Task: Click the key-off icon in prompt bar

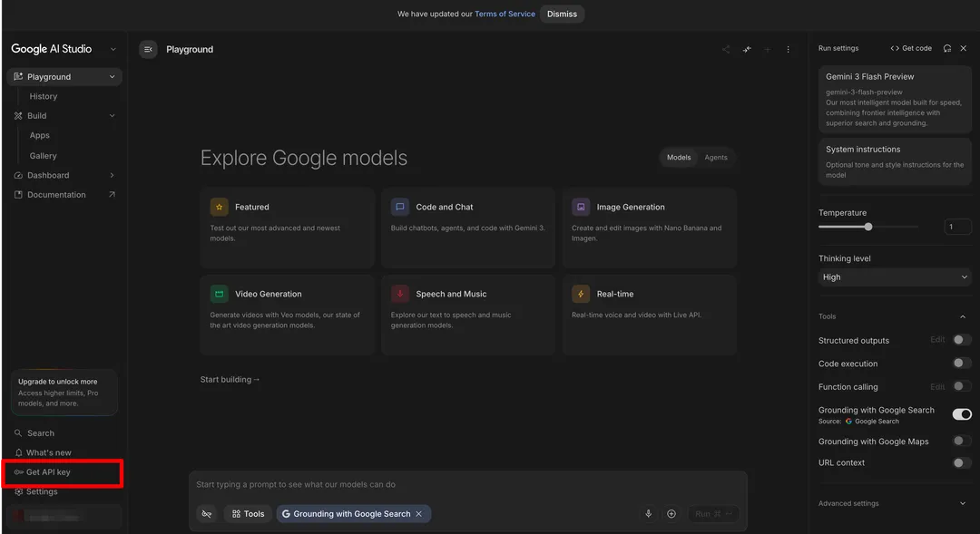Action: [207, 513]
